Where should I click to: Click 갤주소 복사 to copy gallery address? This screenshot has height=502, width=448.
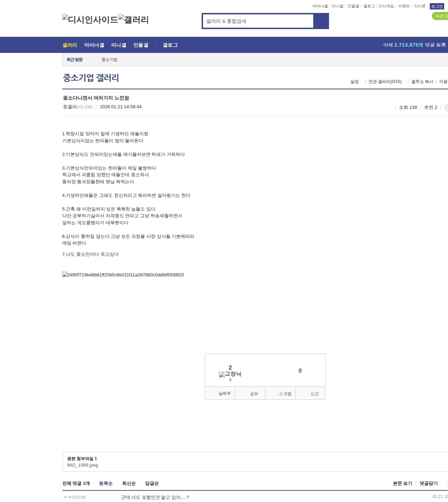422,82
